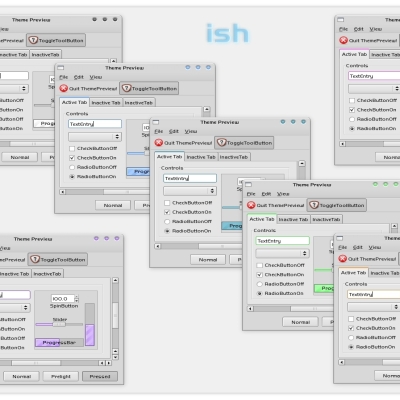Click Normal button in teal-accent window
This screenshot has height=400, width=400.
coord(208,260)
